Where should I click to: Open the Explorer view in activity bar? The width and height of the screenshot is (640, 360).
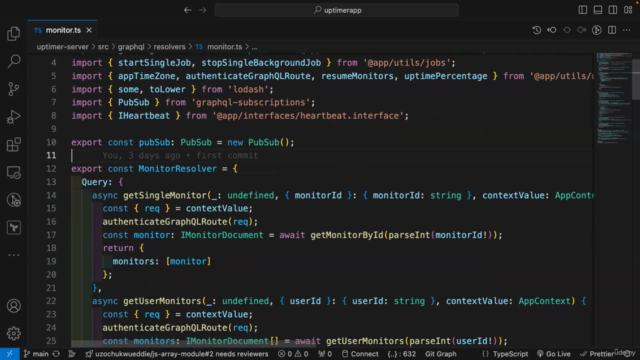point(13,33)
